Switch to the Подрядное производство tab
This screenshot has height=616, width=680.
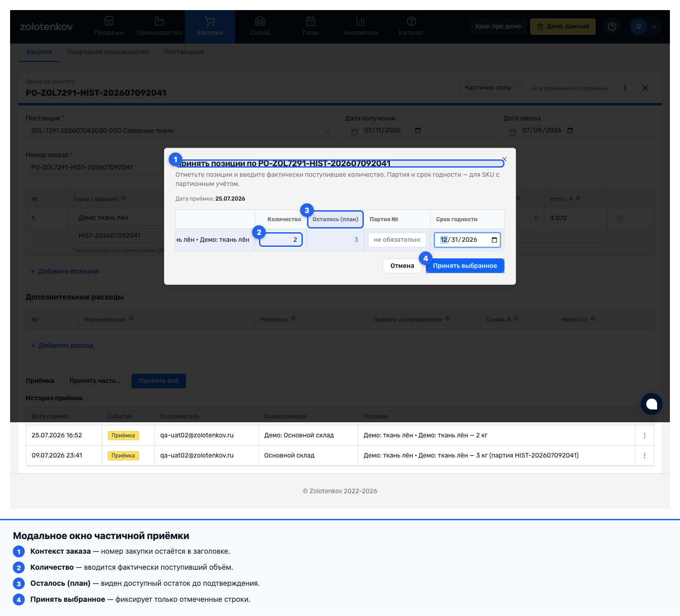point(108,52)
